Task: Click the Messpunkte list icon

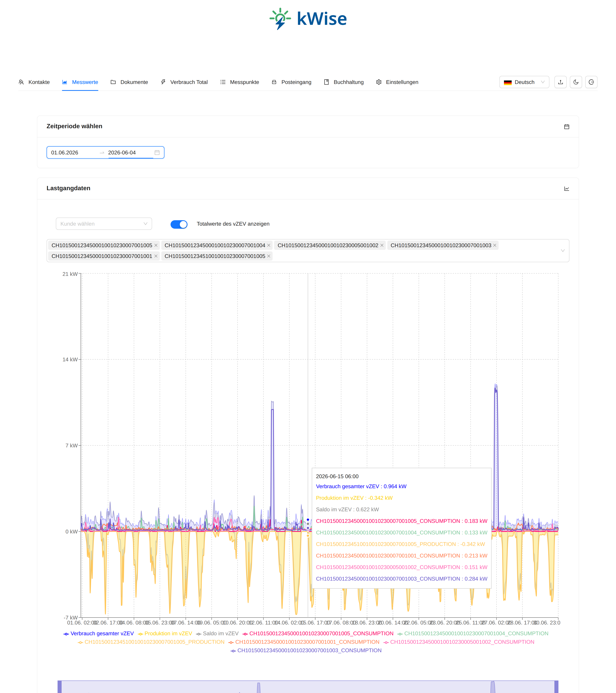Action: [x=223, y=82]
